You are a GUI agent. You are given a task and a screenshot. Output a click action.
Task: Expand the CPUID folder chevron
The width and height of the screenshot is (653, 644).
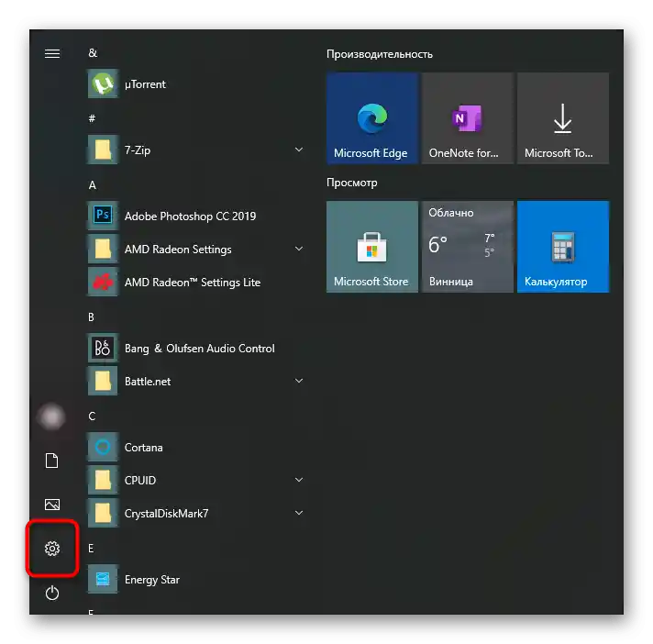299,480
